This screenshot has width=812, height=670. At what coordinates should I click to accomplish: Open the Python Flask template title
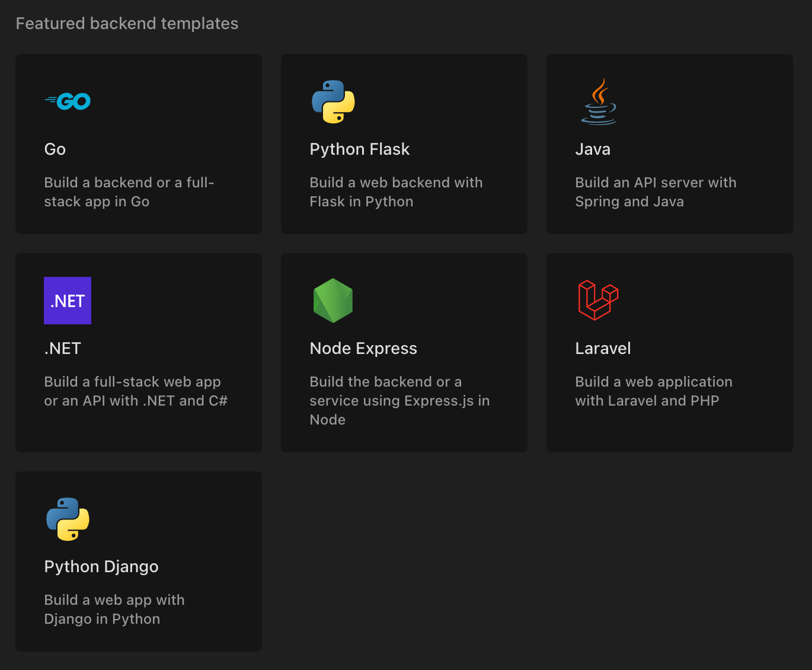pos(360,149)
